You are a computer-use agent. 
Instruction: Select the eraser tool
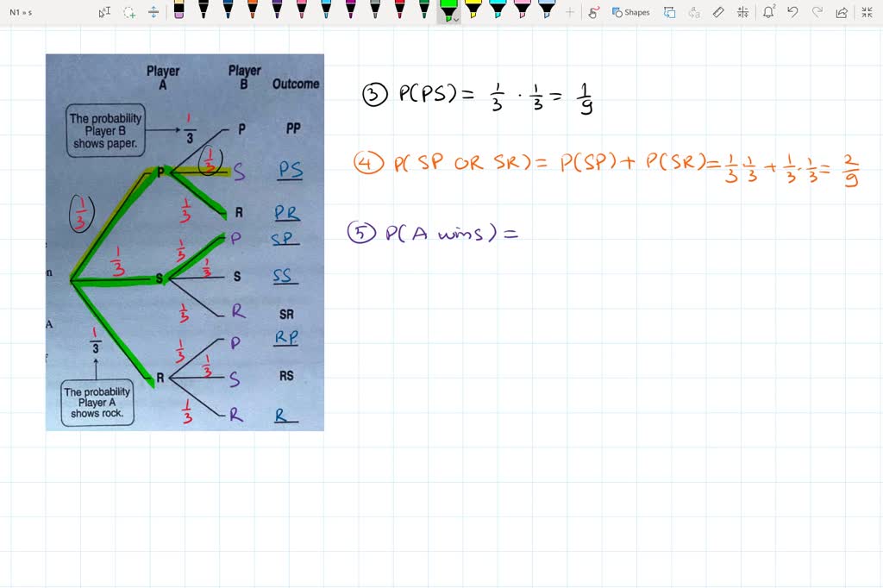coord(178,12)
